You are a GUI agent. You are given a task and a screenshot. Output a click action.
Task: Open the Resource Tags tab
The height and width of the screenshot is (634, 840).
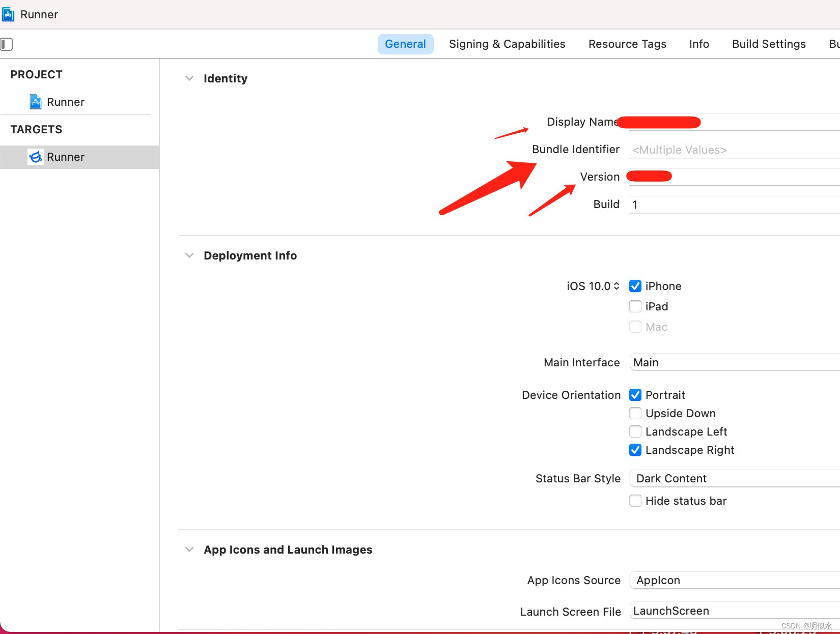point(627,44)
